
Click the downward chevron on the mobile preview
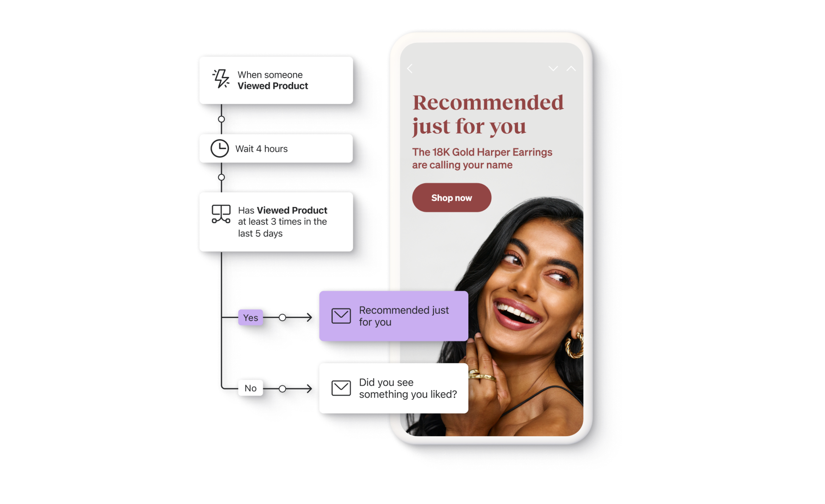pos(553,68)
